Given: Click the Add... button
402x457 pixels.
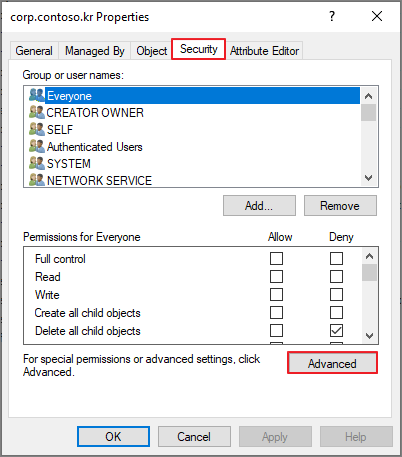Looking at the screenshot, I should [259, 206].
